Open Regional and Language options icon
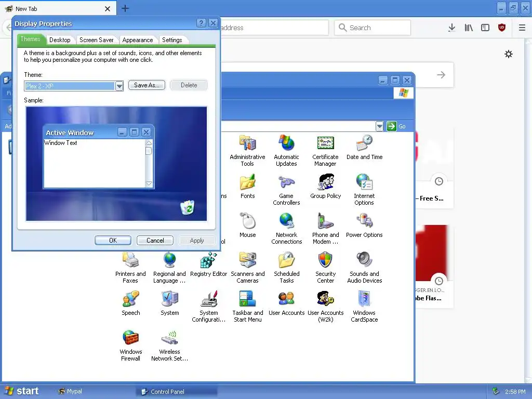The width and height of the screenshot is (532, 399). [169, 260]
